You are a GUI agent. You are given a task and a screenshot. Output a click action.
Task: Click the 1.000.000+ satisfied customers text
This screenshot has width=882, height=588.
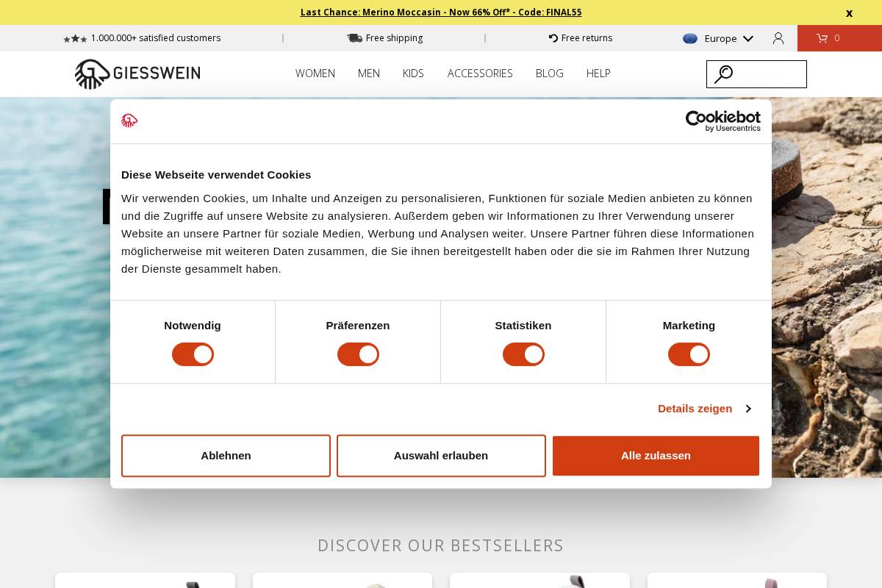point(156,38)
